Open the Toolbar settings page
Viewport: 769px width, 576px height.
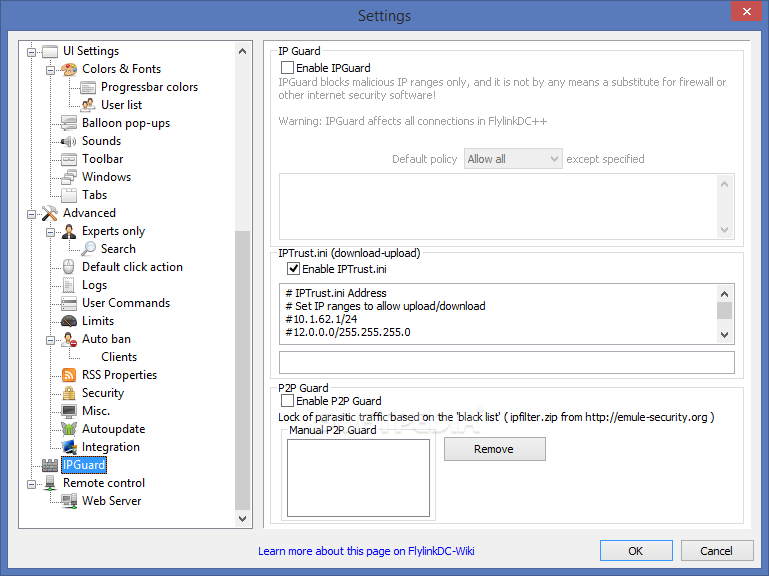[103, 159]
